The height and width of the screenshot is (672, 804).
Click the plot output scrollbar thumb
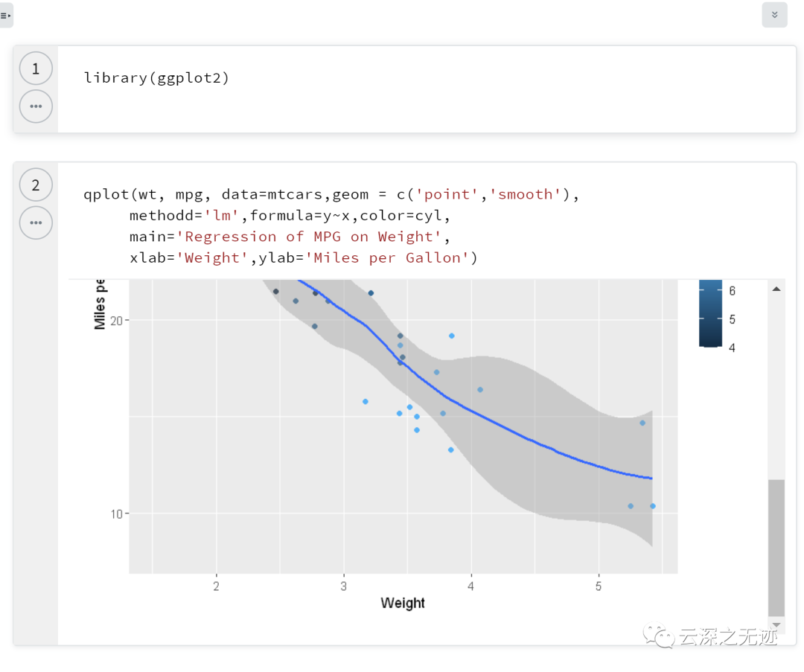776,547
